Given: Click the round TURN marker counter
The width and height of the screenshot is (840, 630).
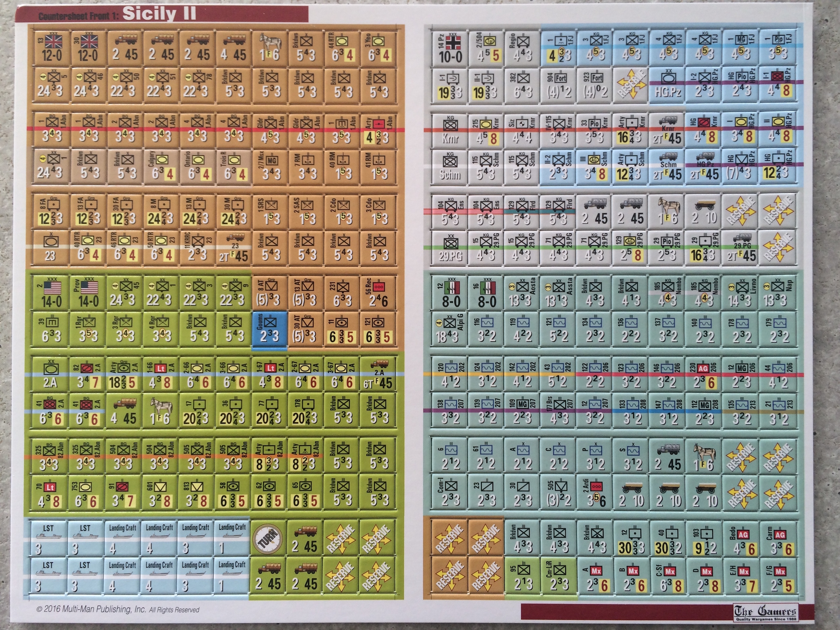Looking at the screenshot, I should click(x=268, y=539).
